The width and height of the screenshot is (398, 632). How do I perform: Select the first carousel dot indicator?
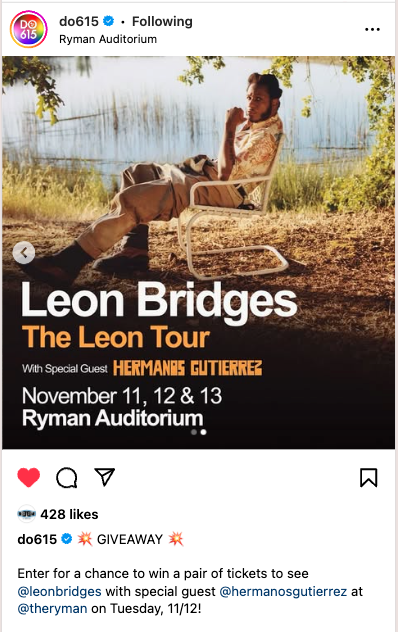(194, 432)
